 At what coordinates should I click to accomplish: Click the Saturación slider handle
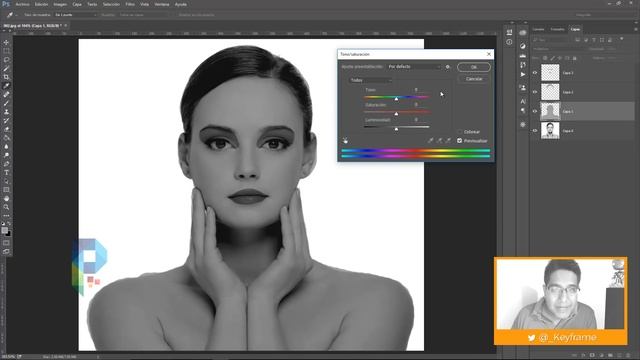pyautogui.click(x=396, y=114)
